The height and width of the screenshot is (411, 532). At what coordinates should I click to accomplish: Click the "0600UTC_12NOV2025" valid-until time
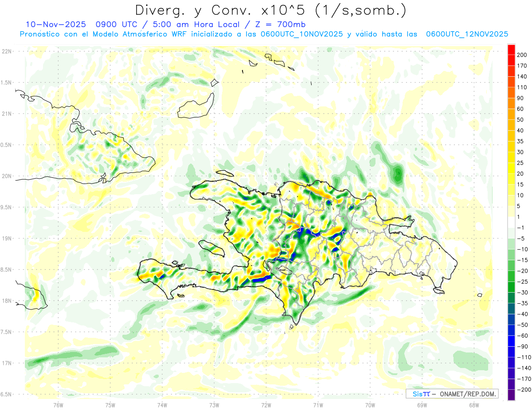coord(467,34)
